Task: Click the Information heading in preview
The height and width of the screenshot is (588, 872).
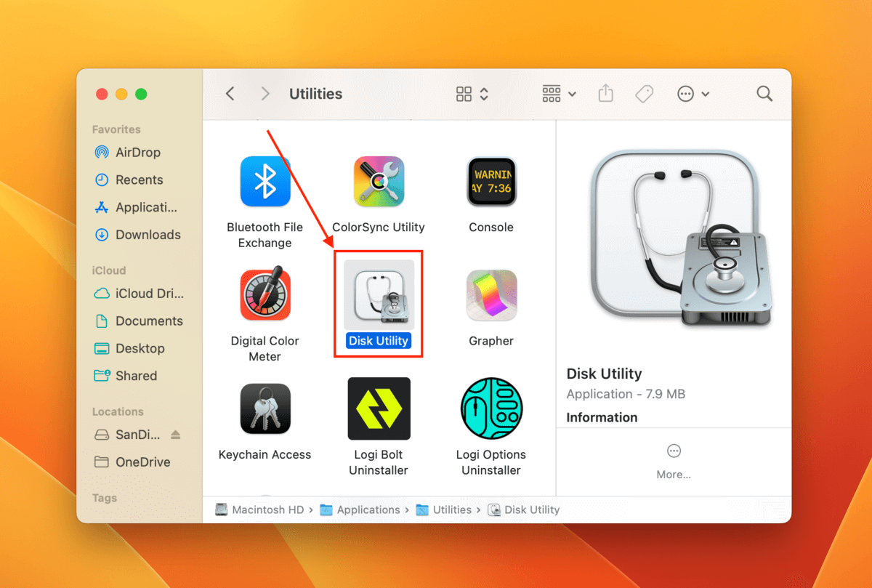Action: click(x=602, y=417)
